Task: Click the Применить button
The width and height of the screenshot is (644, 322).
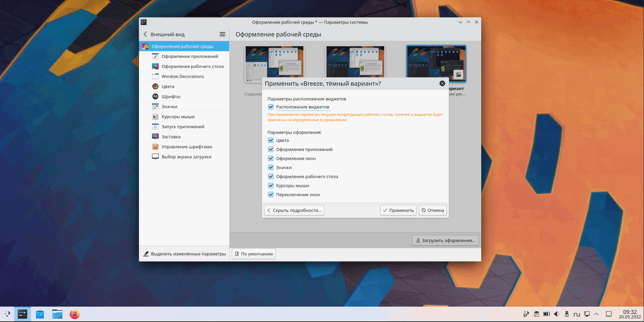Action: coord(398,210)
